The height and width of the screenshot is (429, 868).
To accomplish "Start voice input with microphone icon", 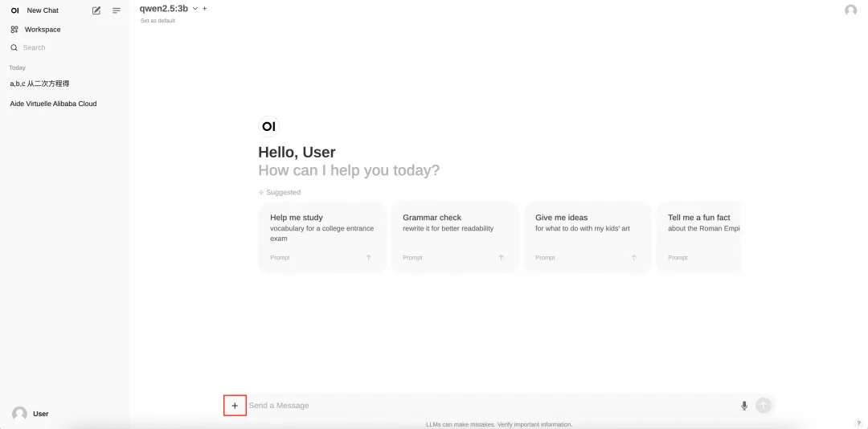I will coord(744,406).
